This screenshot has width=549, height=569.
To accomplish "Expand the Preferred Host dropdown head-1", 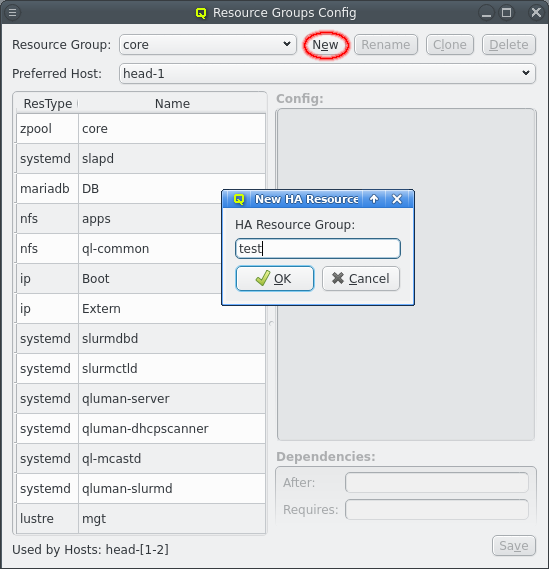I will [x=327, y=74].
